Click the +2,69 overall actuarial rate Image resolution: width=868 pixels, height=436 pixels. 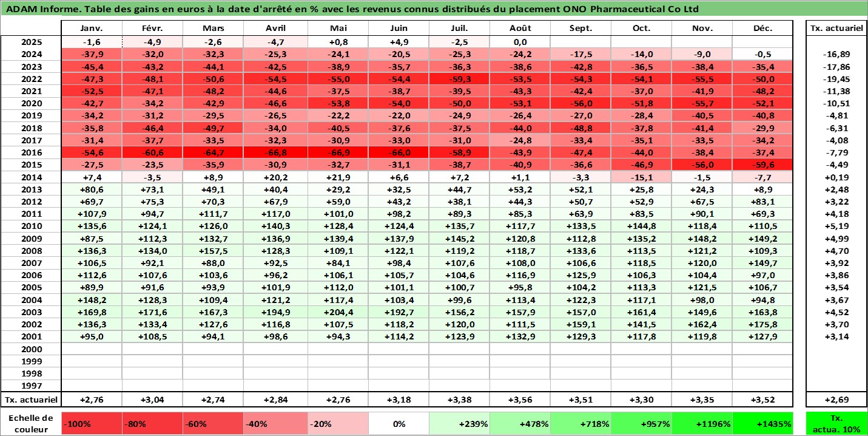(836, 400)
